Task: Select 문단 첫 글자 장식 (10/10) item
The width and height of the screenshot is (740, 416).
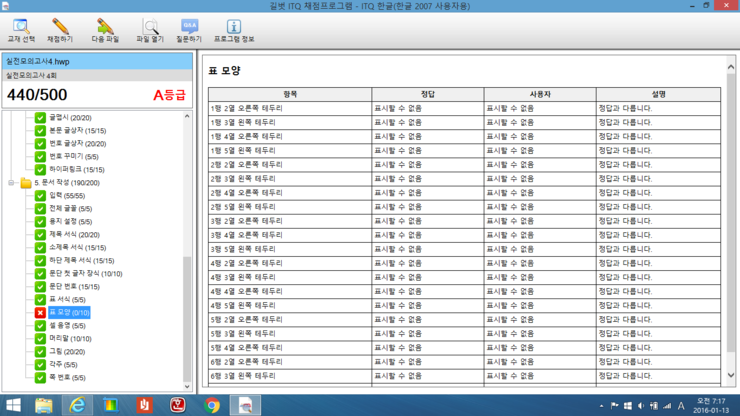Action: [x=85, y=274]
